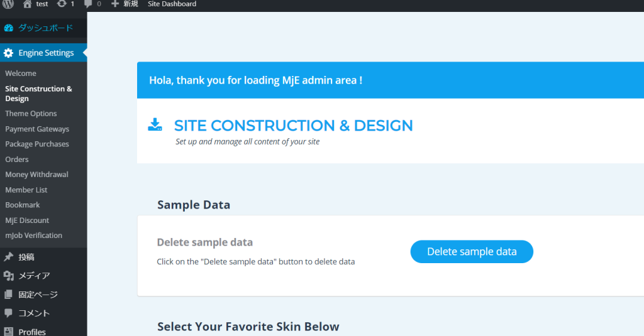Open the comments bubble icon in top bar
Viewport: 644px width, 336px height.
coord(87,4)
